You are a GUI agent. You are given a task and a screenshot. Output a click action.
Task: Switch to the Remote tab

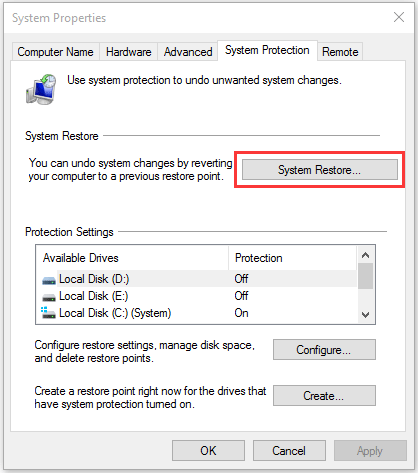point(340,52)
